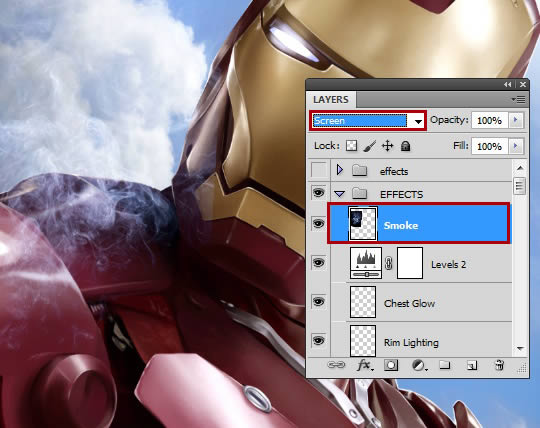Select the Smoke layer name
The width and height of the screenshot is (540, 428).
(x=401, y=226)
